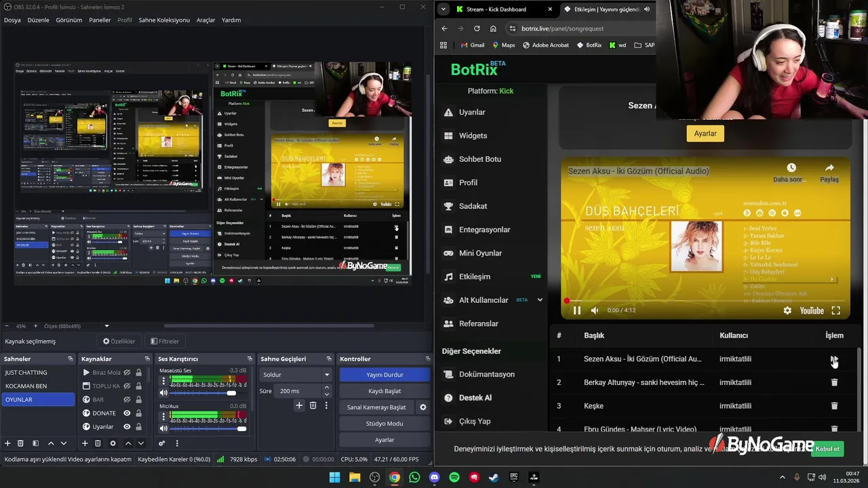Delete the Berkay Altunyay song request

tap(834, 382)
